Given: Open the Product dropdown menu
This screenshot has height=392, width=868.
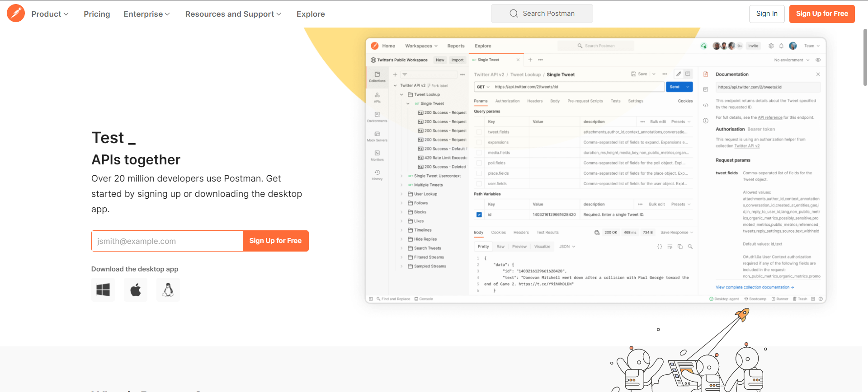Looking at the screenshot, I should [x=50, y=14].
